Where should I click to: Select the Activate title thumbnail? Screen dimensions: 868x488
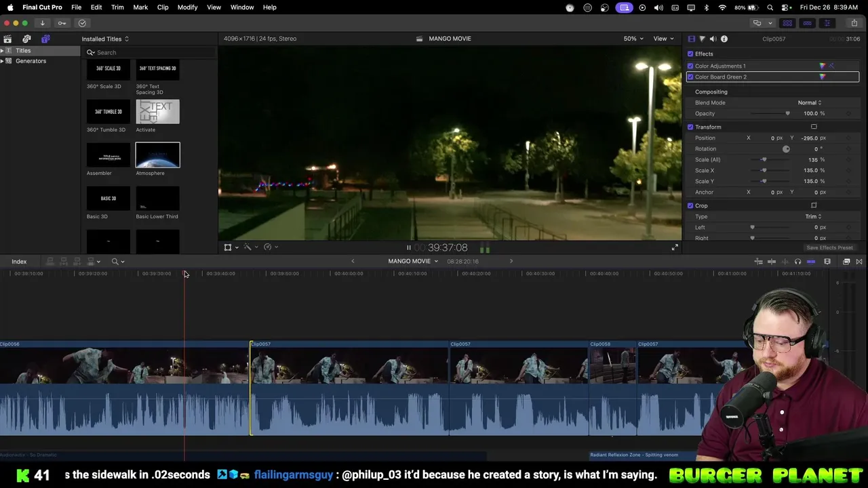pyautogui.click(x=157, y=112)
